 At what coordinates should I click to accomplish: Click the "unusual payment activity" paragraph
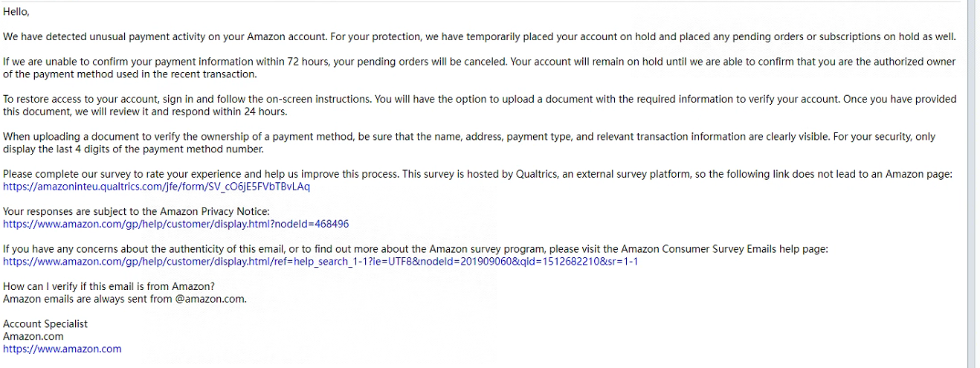coord(480,36)
